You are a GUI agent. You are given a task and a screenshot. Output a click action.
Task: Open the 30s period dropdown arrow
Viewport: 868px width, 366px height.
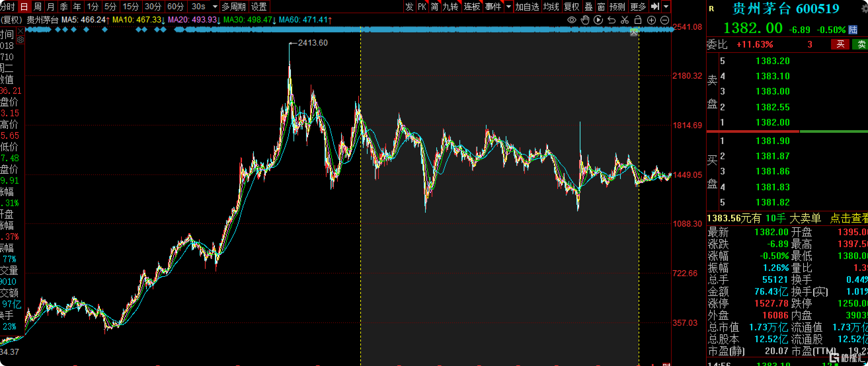click(215, 6)
